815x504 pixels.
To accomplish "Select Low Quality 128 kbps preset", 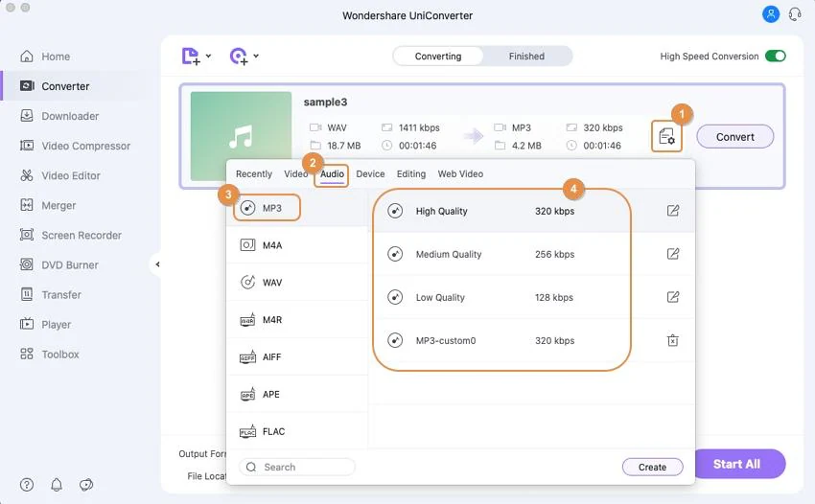I will click(532, 297).
